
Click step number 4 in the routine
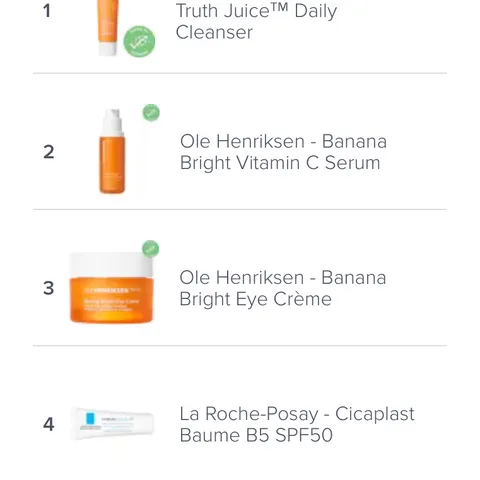tap(49, 424)
